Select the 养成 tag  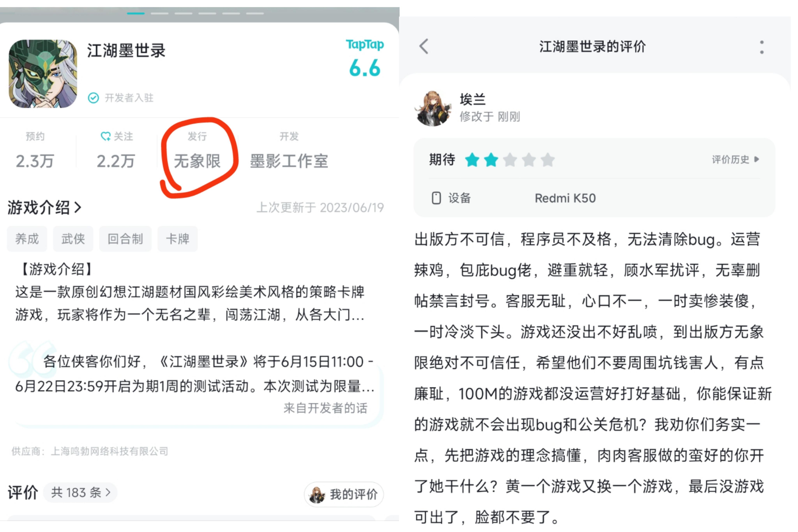click(x=27, y=239)
